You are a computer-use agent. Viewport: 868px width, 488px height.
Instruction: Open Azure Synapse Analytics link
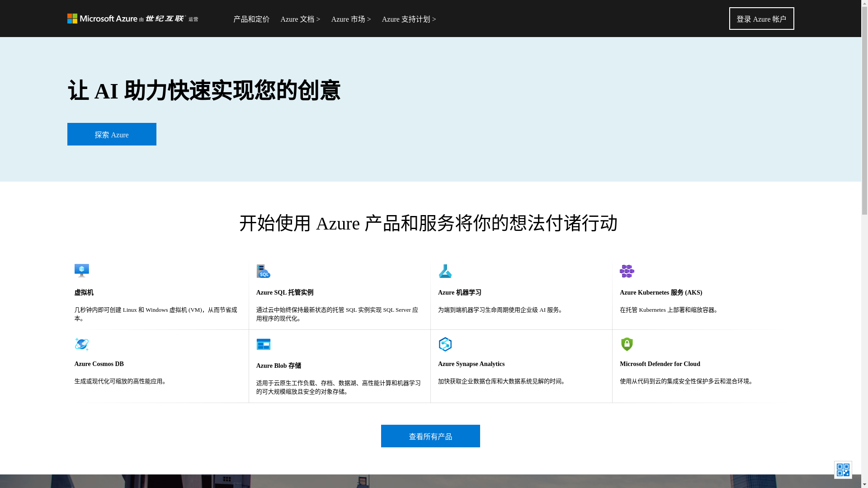(471, 364)
